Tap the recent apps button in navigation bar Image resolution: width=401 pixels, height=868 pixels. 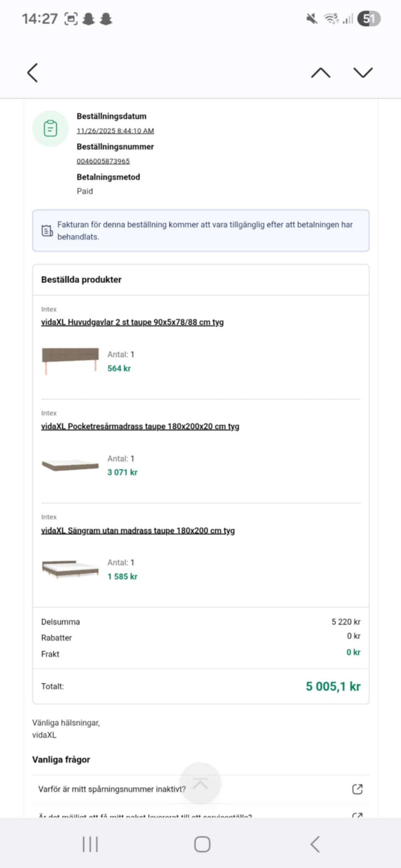point(90,844)
